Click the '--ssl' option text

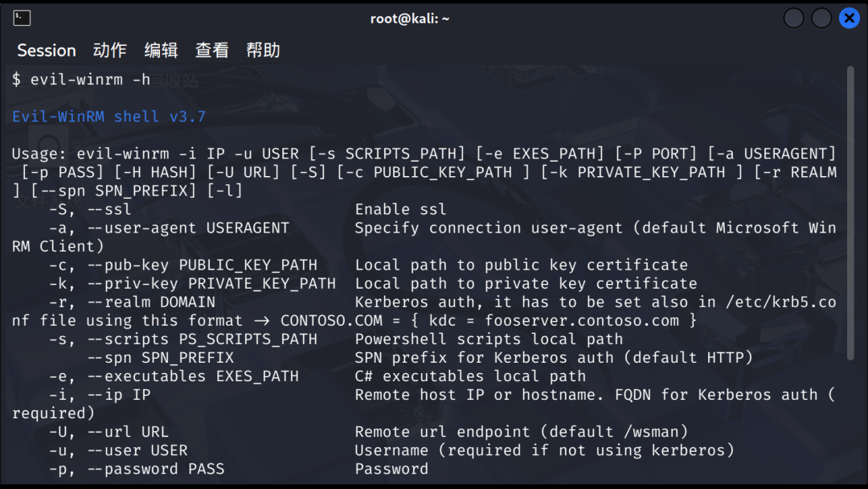pos(109,209)
